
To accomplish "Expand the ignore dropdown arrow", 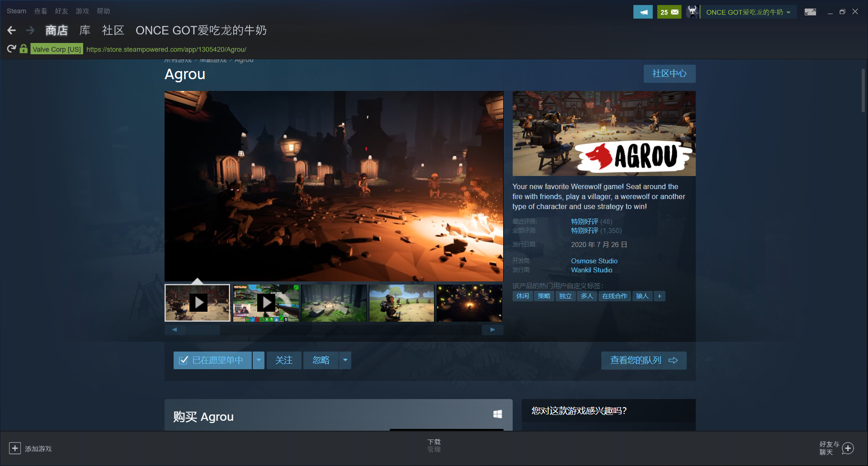I will [x=345, y=360].
